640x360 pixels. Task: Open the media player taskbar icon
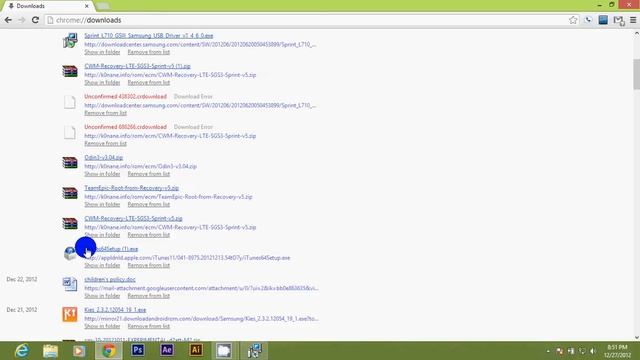(79, 351)
